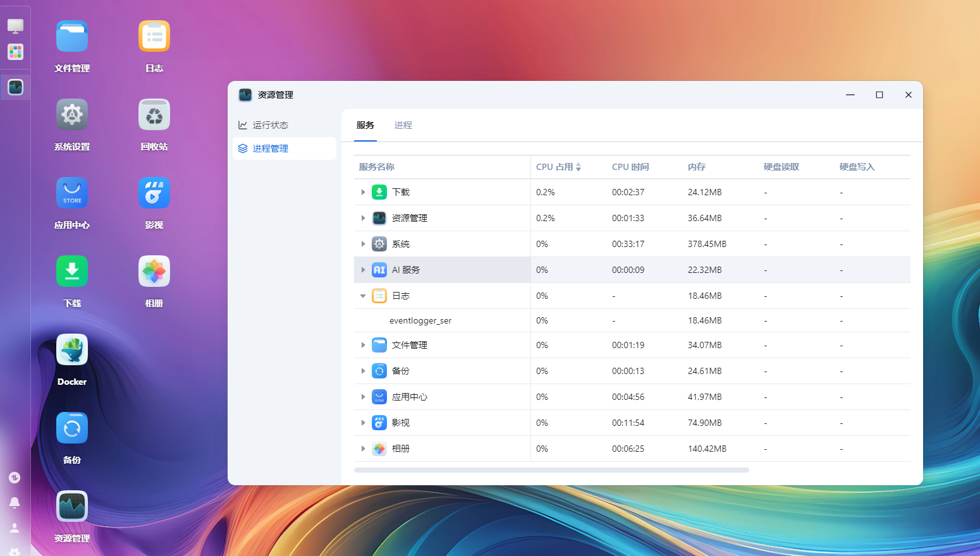The height and width of the screenshot is (556, 980).
Task: Select the 服务 tab
Action: pos(365,125)
